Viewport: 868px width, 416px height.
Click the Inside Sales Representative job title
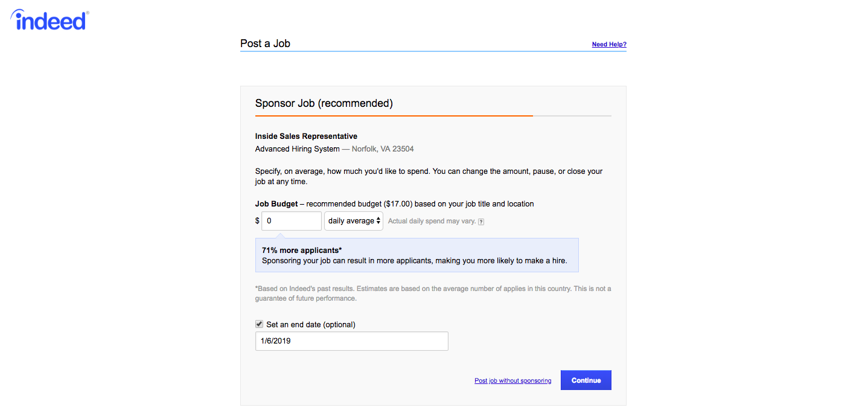pos(306,136)
